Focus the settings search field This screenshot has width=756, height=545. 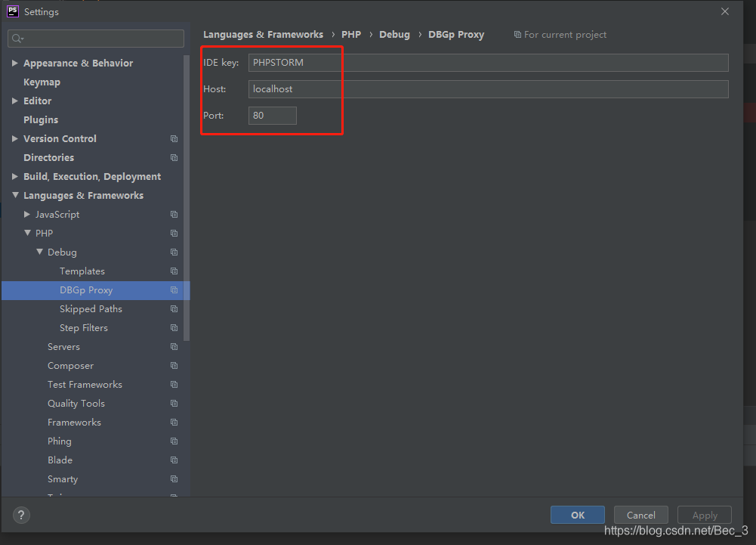tap(96, 39)
